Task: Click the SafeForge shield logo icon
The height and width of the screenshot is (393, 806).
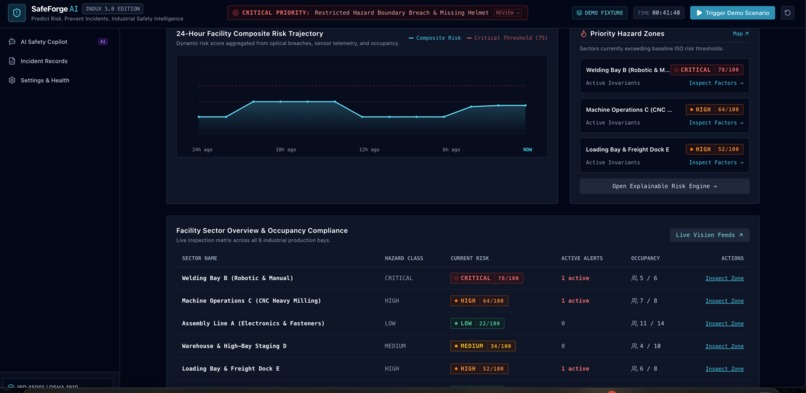Action: click(x=17, y=13)
